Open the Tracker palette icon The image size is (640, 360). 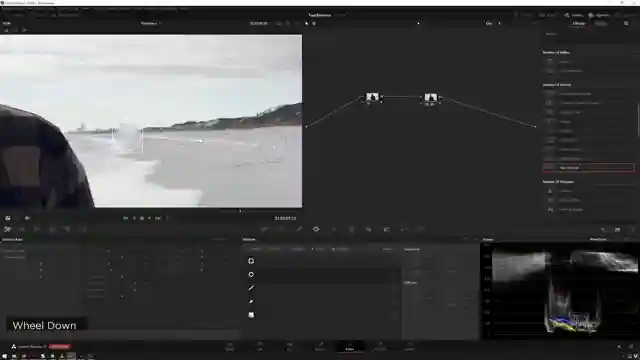334,229
